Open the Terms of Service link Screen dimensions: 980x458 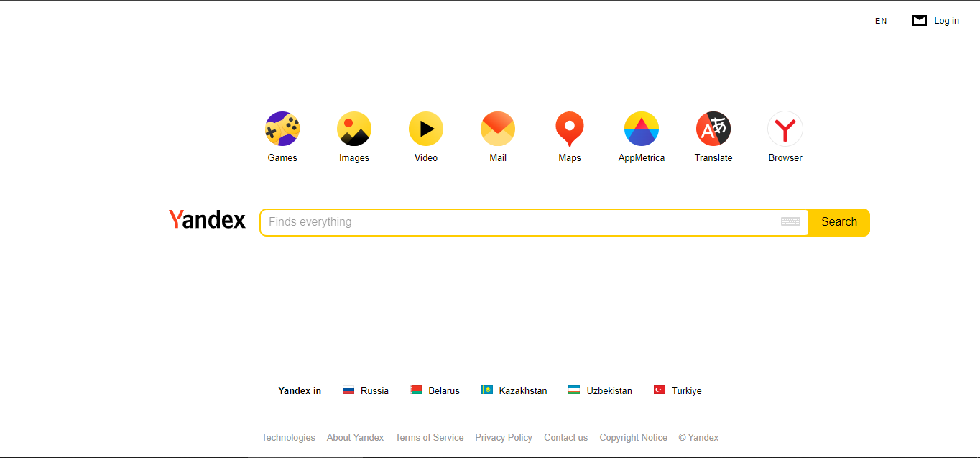[x=429, y=437]
